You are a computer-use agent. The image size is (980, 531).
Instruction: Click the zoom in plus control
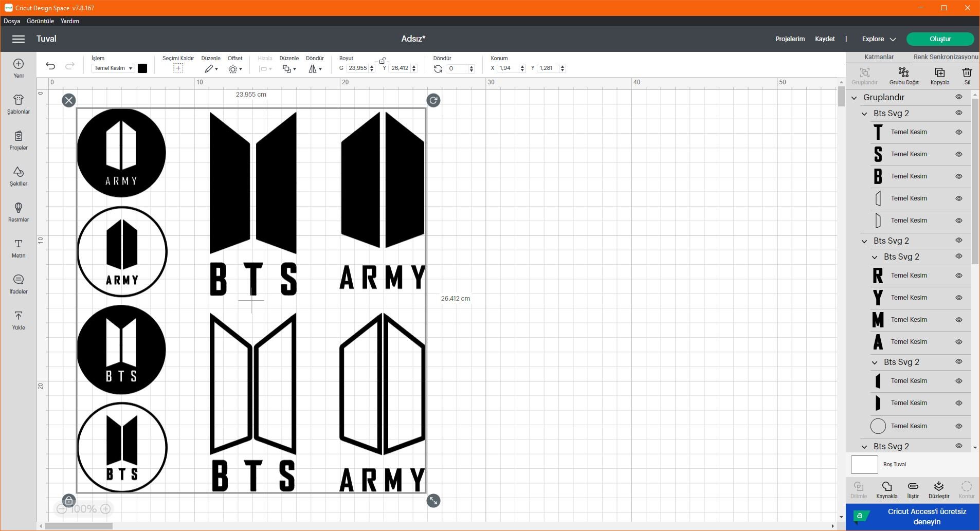(106, 508)
